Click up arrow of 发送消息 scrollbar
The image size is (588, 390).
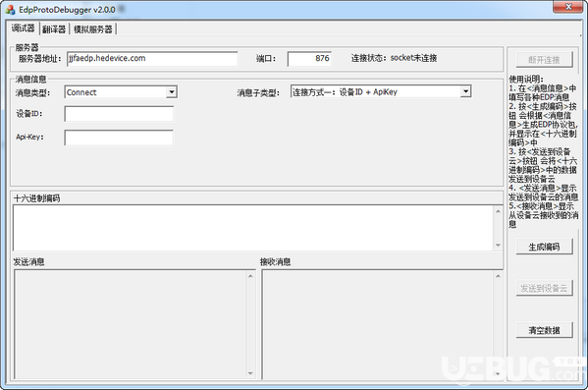point(250,276)
